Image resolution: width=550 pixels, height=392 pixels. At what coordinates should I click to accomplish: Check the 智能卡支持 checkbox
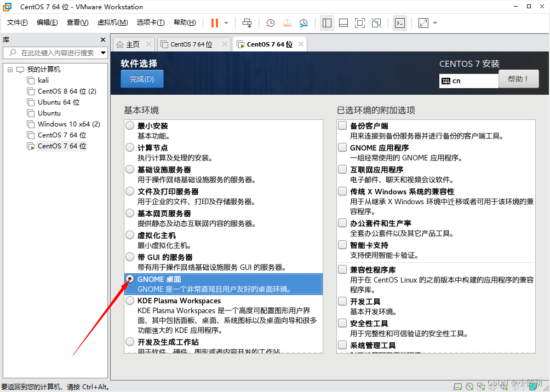tap(342, 244)
